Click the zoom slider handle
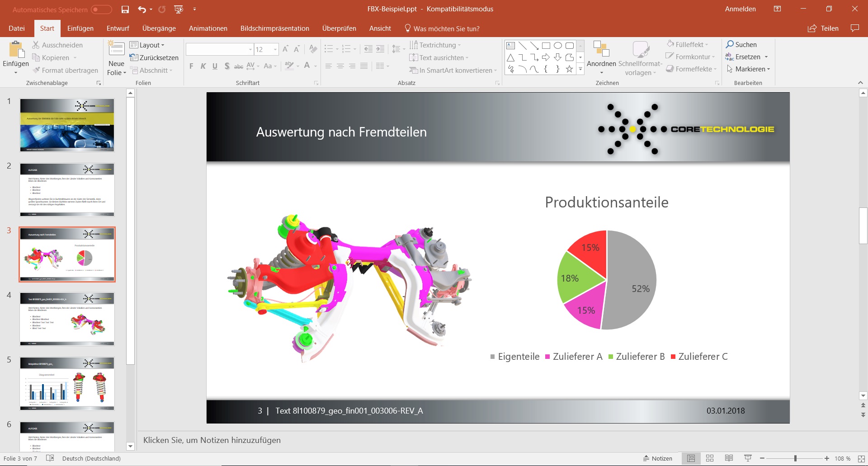The image size is (868, 466). click(795, 458)
